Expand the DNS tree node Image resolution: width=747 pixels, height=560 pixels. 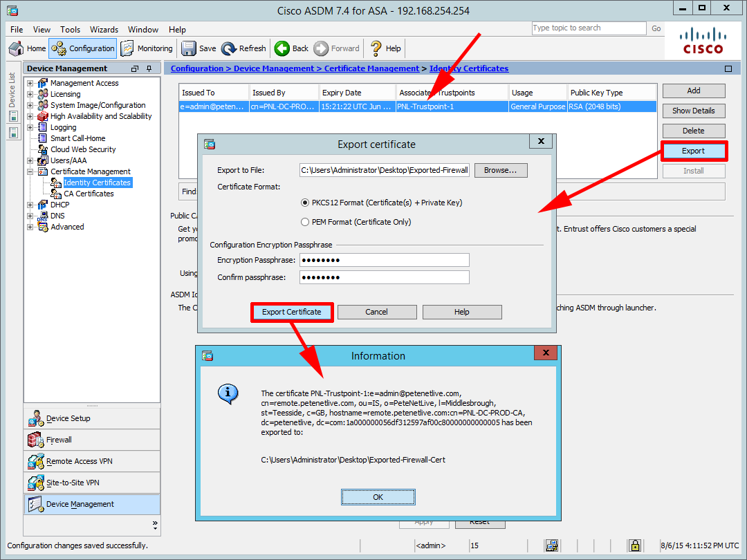pyautogui.click(x=30, y=216)
